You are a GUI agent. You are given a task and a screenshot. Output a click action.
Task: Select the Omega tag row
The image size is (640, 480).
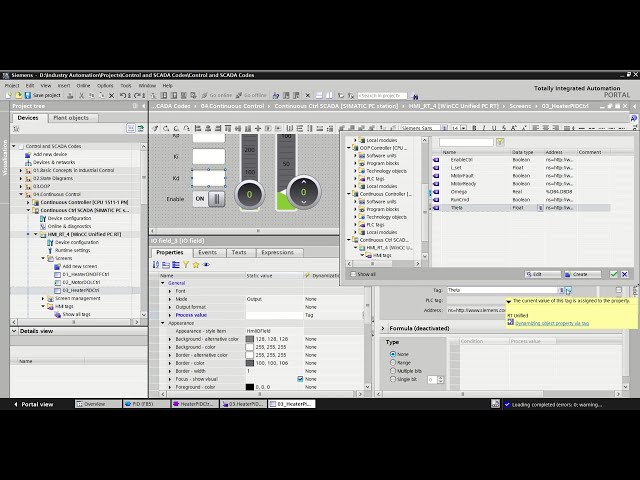521,192
